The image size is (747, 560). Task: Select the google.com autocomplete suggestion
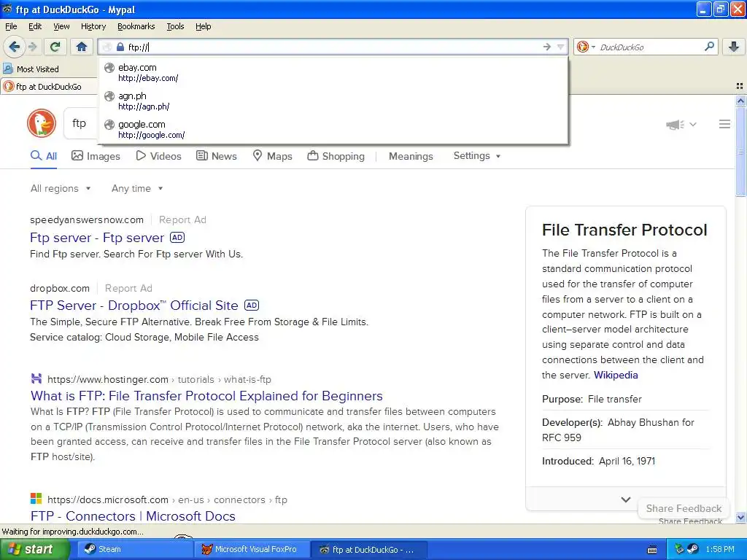click(x=333, y=130)
